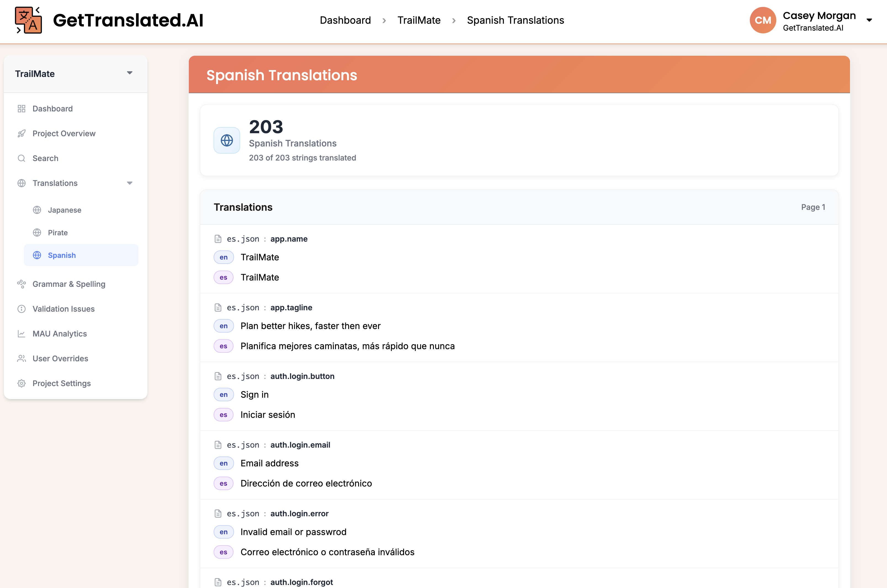Open Dashboard from the breadcrumb

coord(345,20)
